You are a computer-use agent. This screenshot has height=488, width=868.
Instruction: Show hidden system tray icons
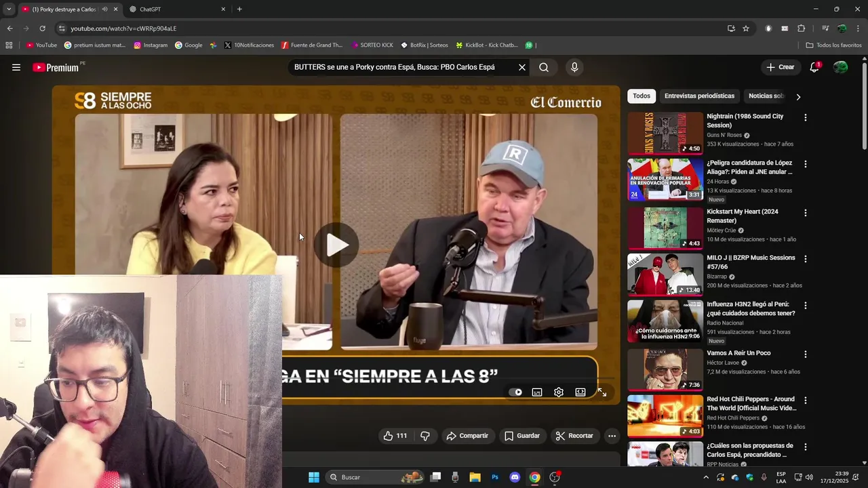coord(706,477)
